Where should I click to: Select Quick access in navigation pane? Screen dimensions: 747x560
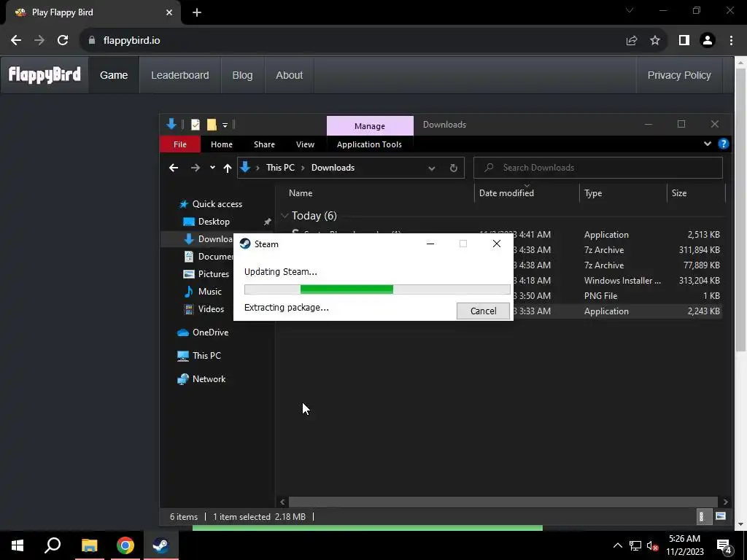point(217,204)
